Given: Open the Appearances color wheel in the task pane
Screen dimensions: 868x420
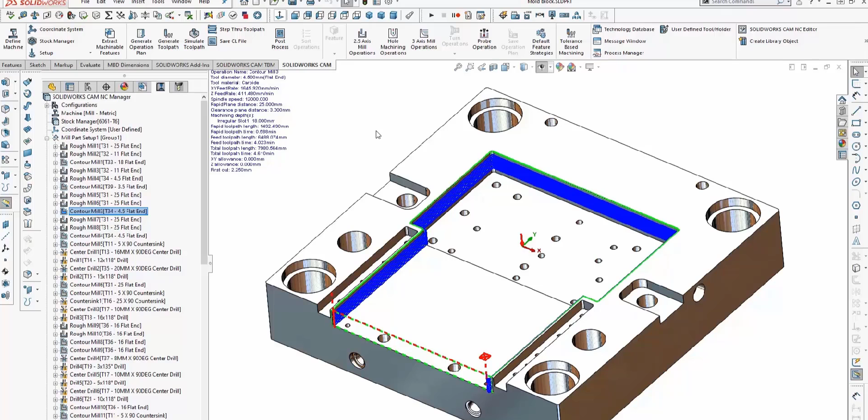Looking at the screenshot, I should (842, 144).
